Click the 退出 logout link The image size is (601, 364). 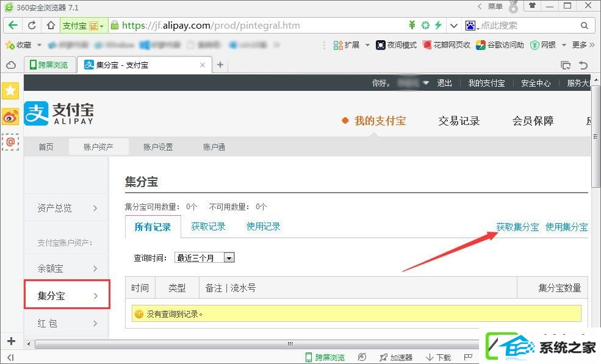pyautogui.click(x=444, y=83)
